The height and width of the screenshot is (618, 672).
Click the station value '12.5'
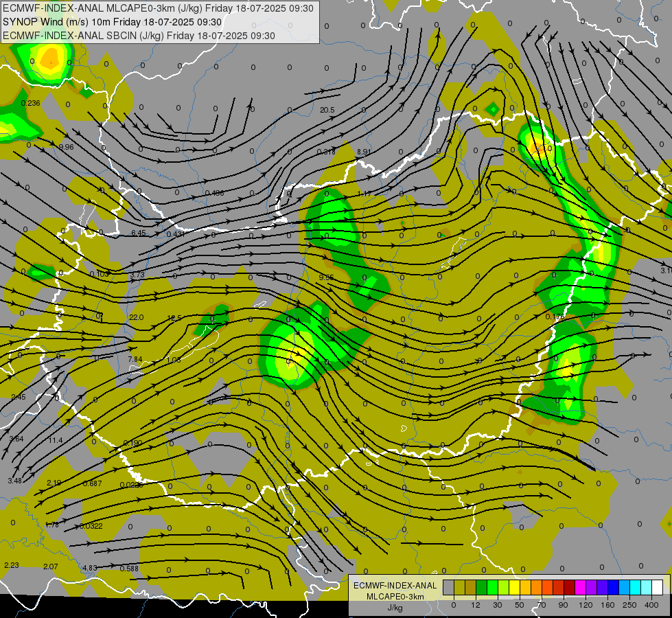pyautogui.click(x=174, y=318)
